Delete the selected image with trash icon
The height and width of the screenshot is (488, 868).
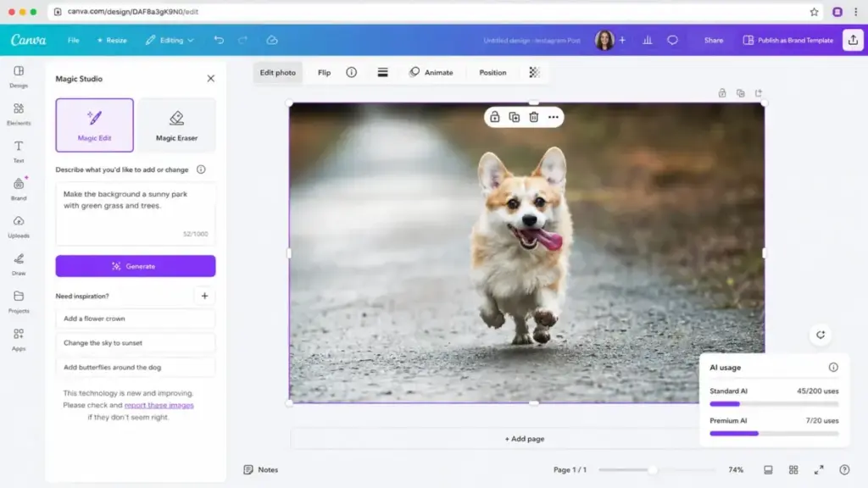click(534, 117)
